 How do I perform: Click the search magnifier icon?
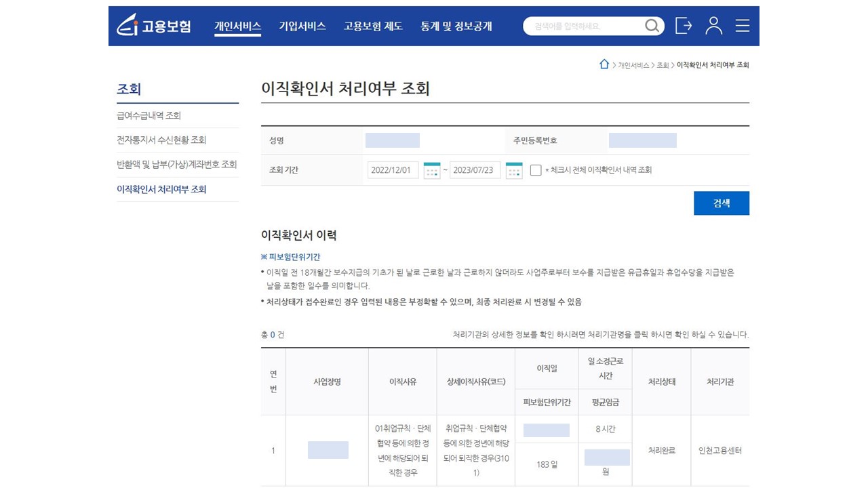click(652, 26)
